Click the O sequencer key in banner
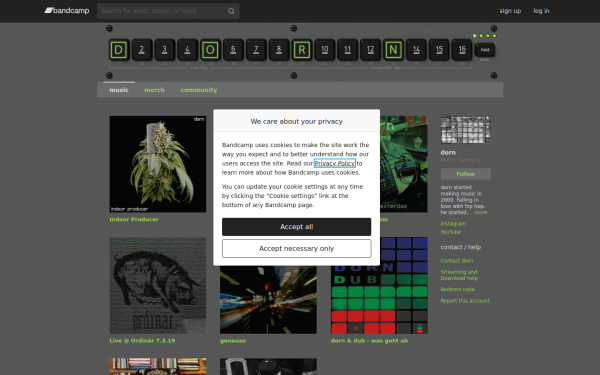 click(x=210, y=50)
